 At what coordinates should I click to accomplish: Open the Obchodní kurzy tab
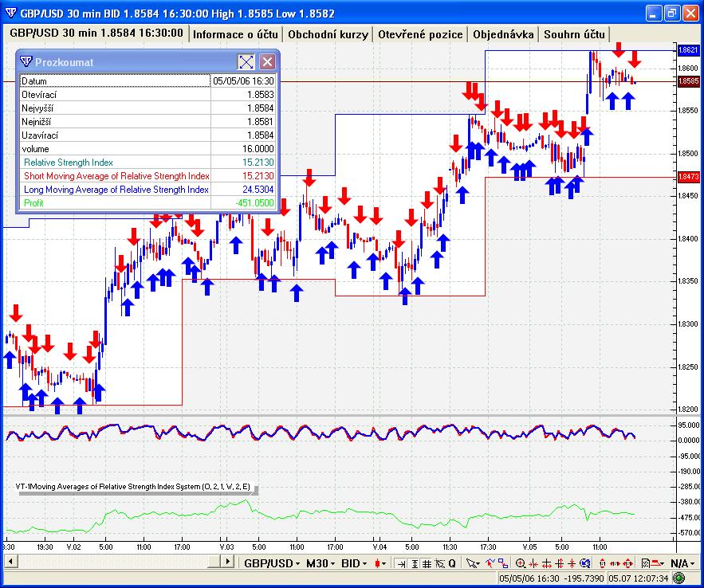pos(328,34)
